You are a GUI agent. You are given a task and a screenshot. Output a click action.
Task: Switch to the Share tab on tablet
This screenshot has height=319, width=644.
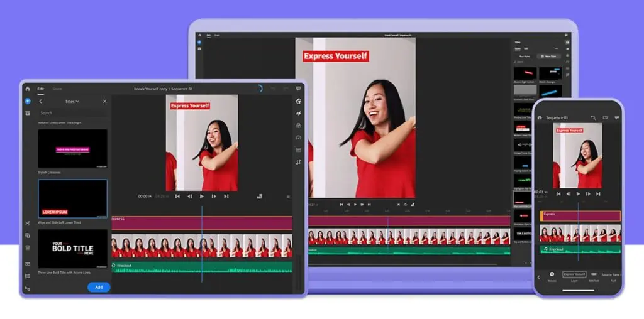(57, 89)
